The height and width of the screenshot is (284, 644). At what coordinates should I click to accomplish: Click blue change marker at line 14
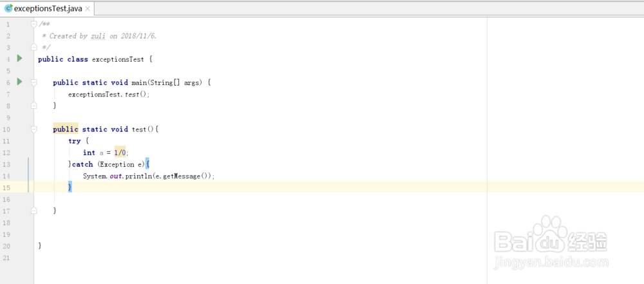click(28, 176)
